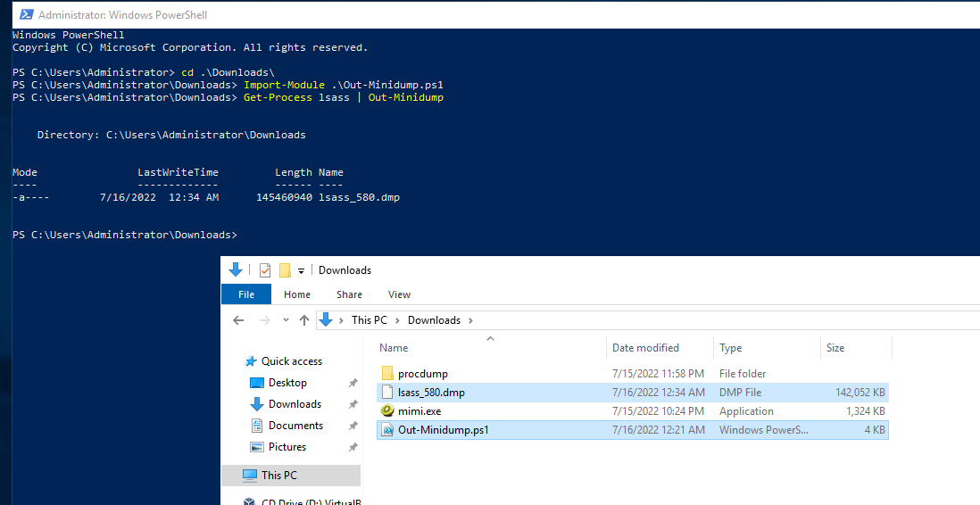
Task: Click the PowerShell command prompt line
Action: [x=125, y=235]
